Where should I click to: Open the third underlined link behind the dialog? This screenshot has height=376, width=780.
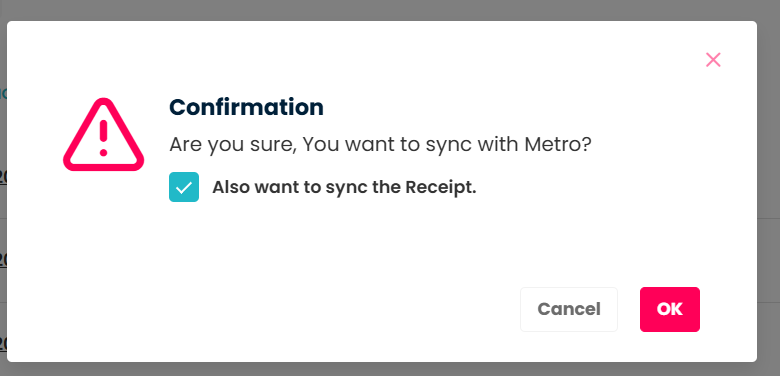(x=3, y=343)
